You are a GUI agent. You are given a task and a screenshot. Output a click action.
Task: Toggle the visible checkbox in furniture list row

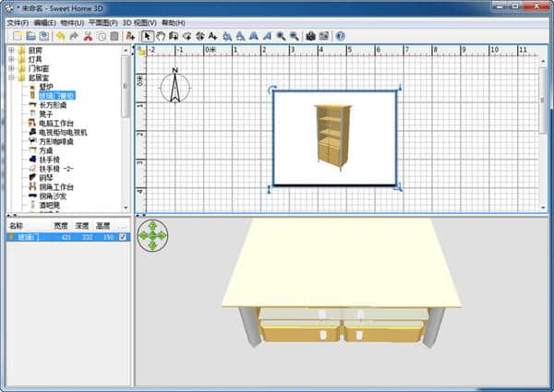tap(123, 237)
